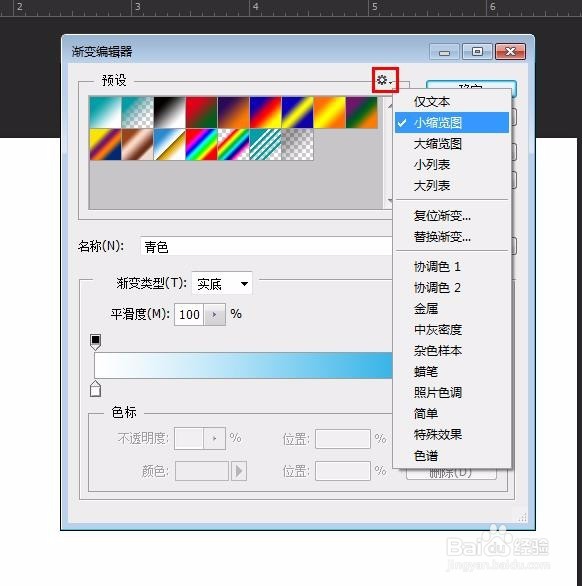
Task: Switch preset view to 大缩览图
Action: (452, 144)
